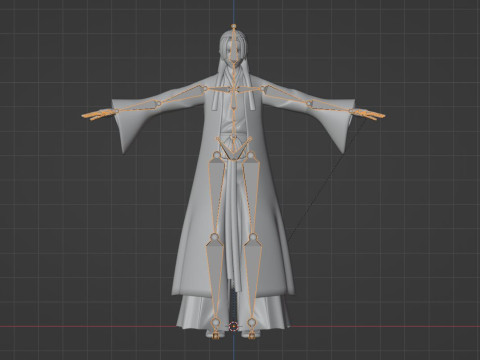480x360 pixels.
Task: Click the hip joint sphere on the viewer's right
Action: point(251,155)
